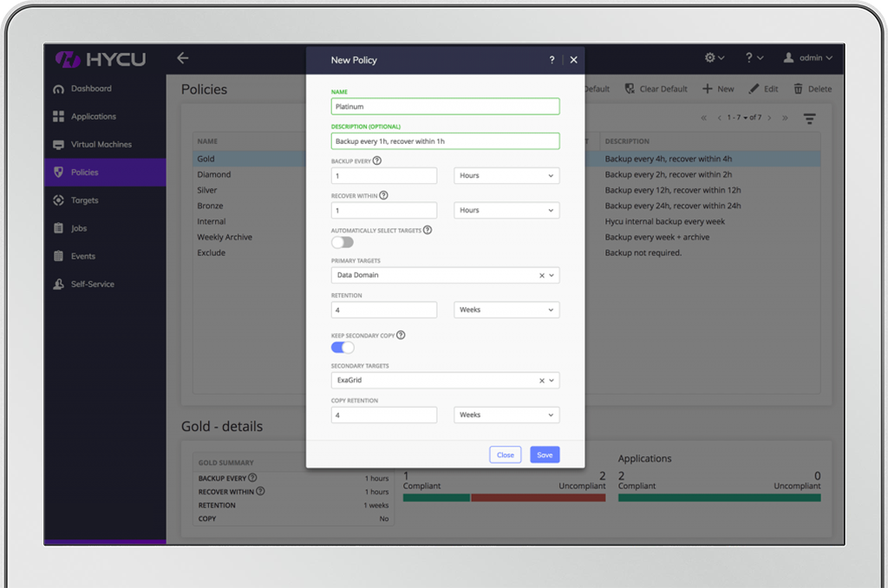
Task: Click the Applications grid icon
Action: pos(58,116)
